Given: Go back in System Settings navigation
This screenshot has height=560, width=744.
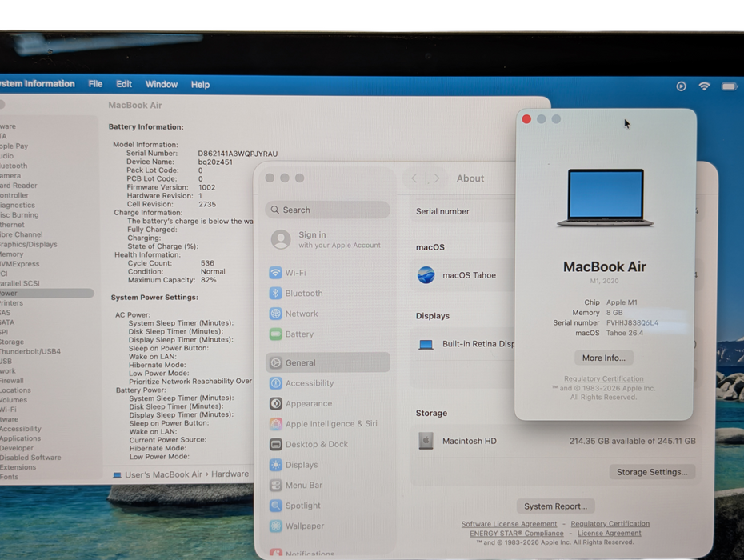Looking at the screenshot, I should [414, 178].
